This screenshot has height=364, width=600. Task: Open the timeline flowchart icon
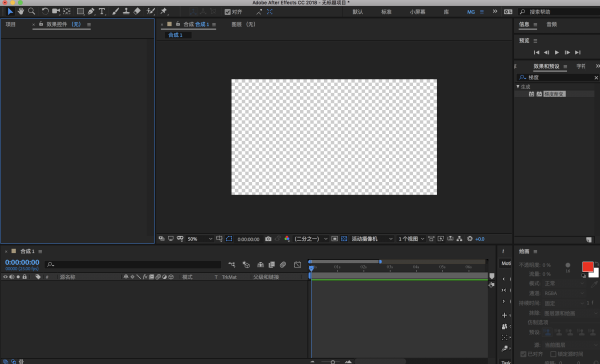(x=460, y=239)
